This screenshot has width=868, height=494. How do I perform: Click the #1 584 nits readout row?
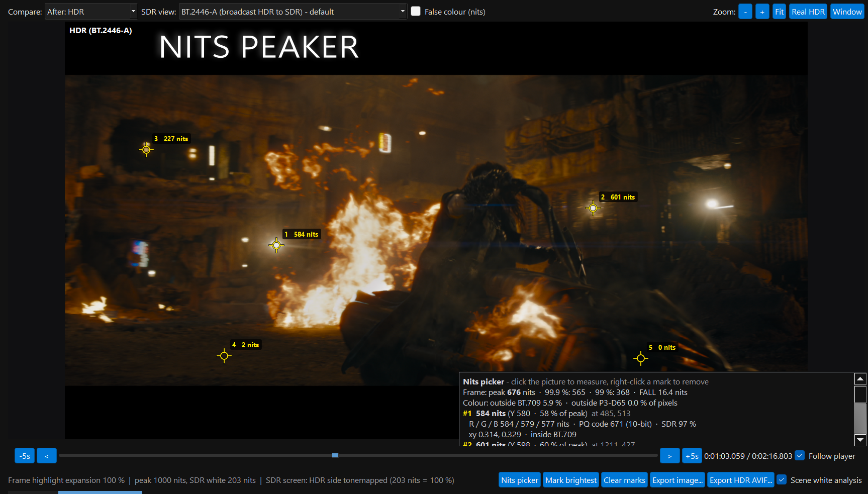click(547, 413)
